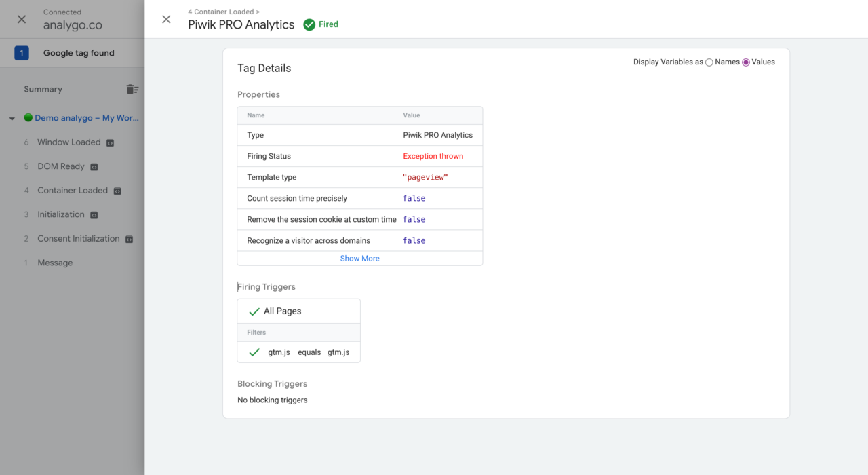Open the Summary view
This screenshot has width=868, height=475.
coord(43,89)
